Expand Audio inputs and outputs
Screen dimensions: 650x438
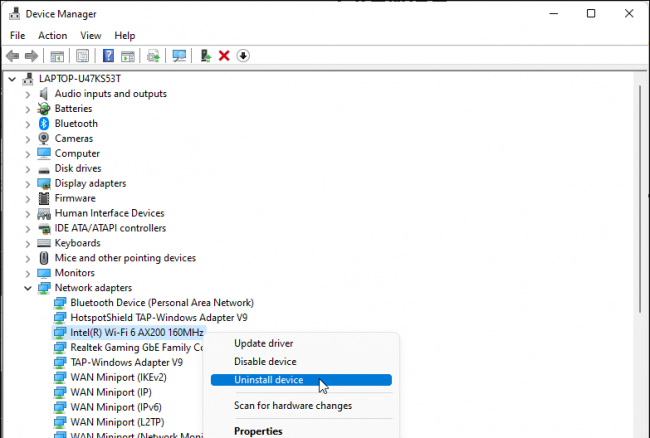click(x=27, y=94)
